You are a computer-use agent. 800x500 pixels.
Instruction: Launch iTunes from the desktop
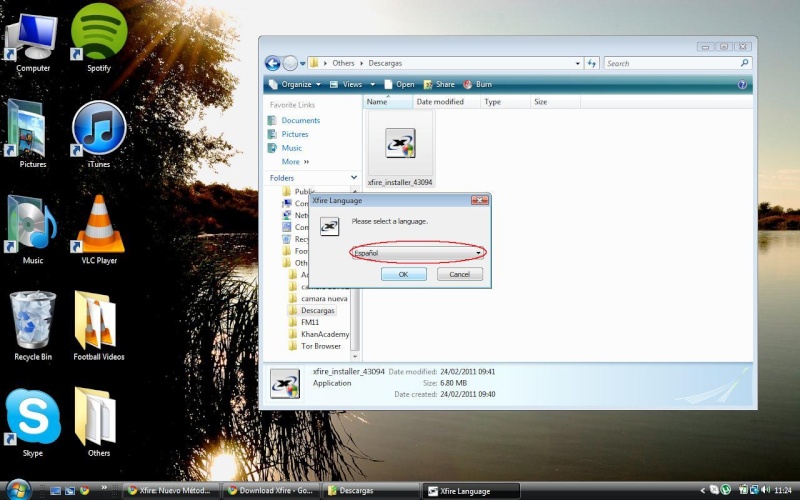[x=98, y=134]
